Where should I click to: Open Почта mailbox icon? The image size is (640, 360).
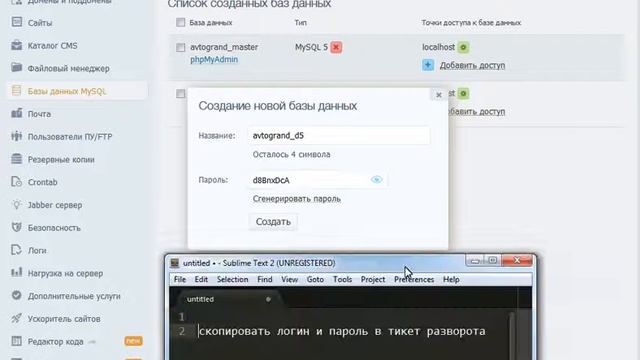17,113
